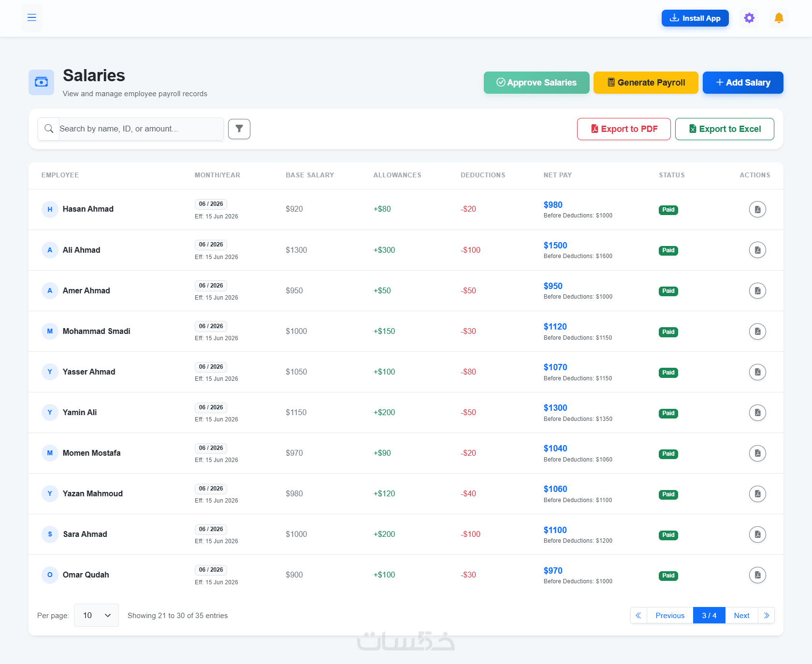Install the app from the header
Screen dimensions: 812x664
tap(695, 18)
